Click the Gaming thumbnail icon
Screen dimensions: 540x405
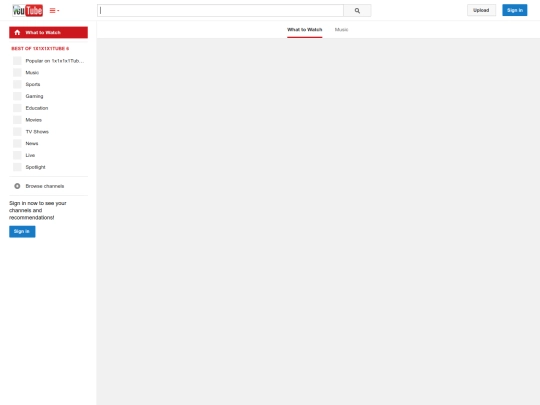pos(17,96)
